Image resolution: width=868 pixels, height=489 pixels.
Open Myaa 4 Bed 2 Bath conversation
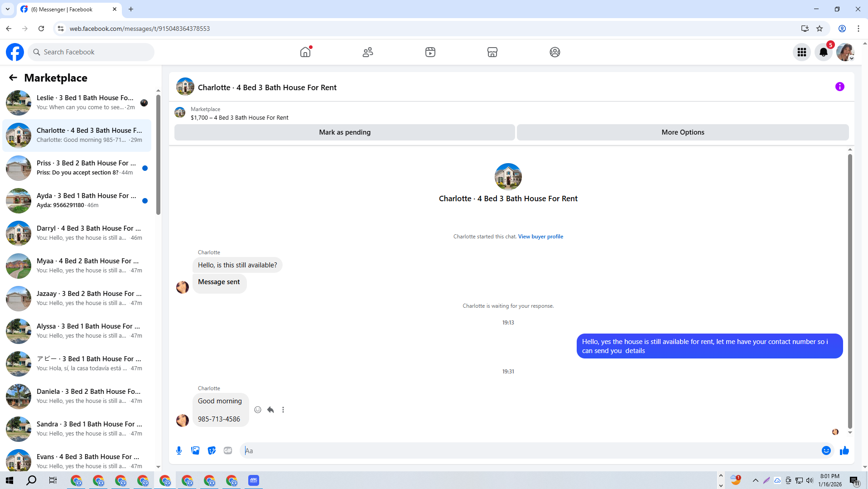[x=77, y=266]
